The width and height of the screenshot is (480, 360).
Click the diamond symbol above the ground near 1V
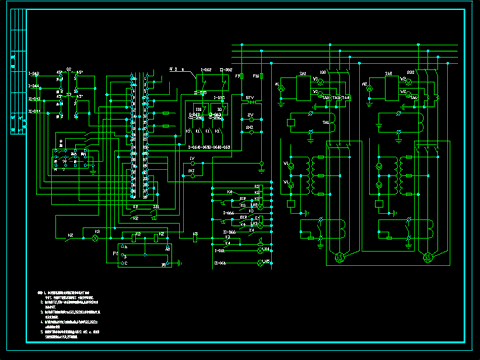click(x=262, y=163)
